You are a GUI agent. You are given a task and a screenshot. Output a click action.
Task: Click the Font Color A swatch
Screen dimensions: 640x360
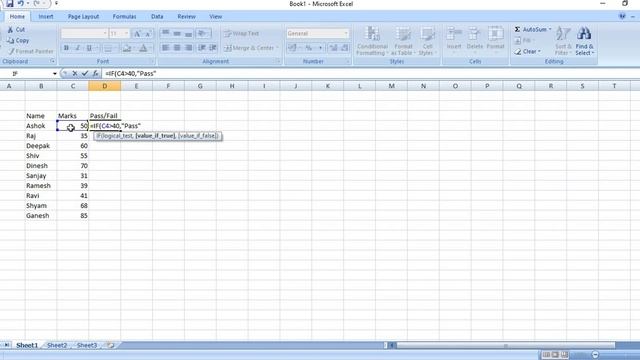click(143, 48)
